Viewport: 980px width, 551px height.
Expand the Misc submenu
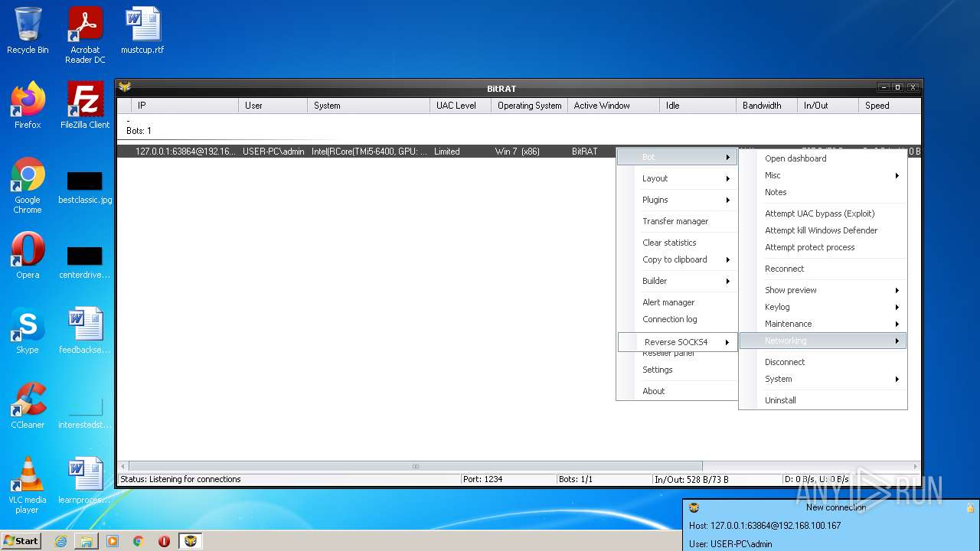[822, 175]
